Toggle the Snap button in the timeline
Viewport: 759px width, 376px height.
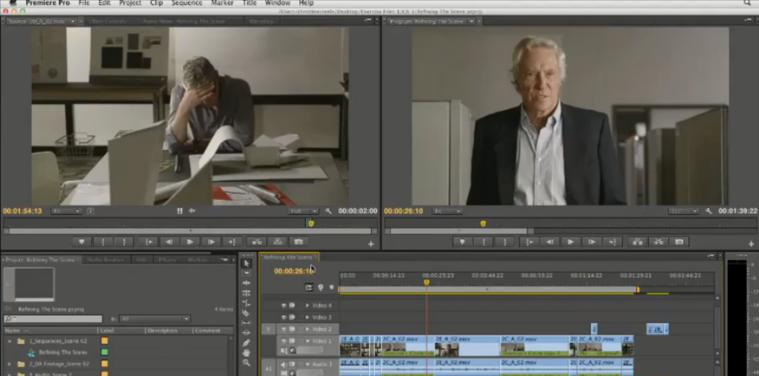point(309,287)
